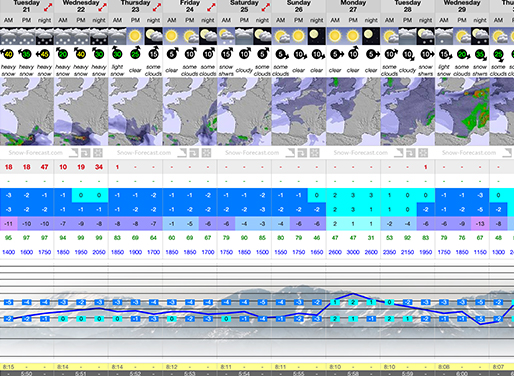Open the Tuesday 21 precipitation map
The width and height of the screenshot is (514, 376).
(27, 112)
